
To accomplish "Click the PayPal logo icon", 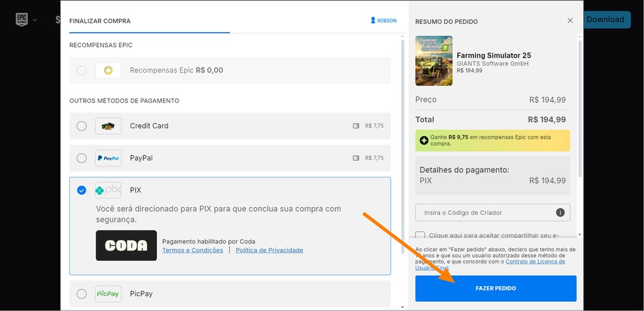I will [x=109, y=158].
